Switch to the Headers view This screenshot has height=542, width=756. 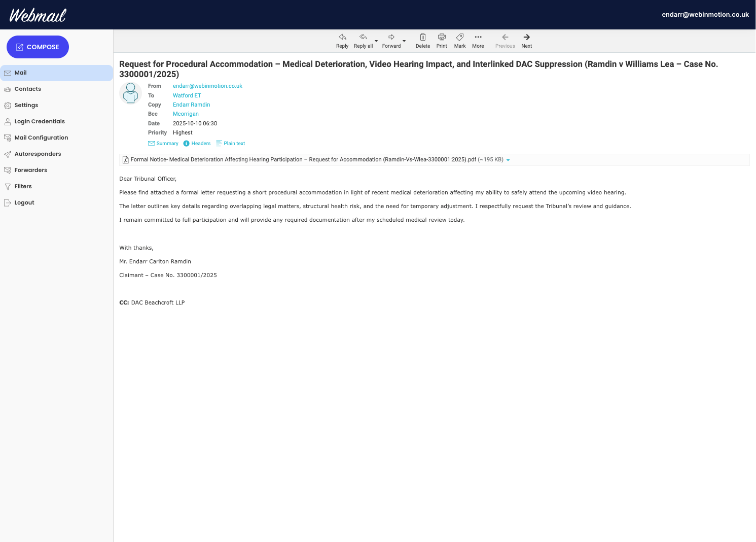coord(197,143)
